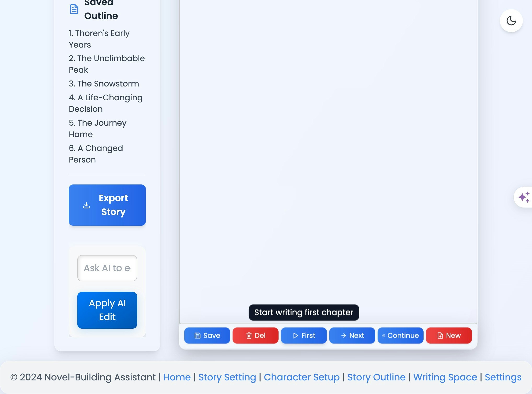Click the download icon in Export Story
This screenshot has width=532, height=394.
[86, 205]
